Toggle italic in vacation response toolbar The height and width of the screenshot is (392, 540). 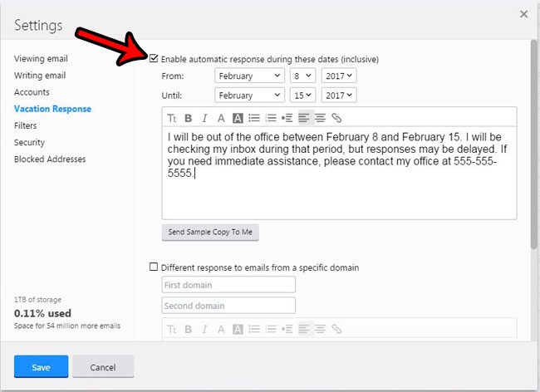click(x=204, y=119)
